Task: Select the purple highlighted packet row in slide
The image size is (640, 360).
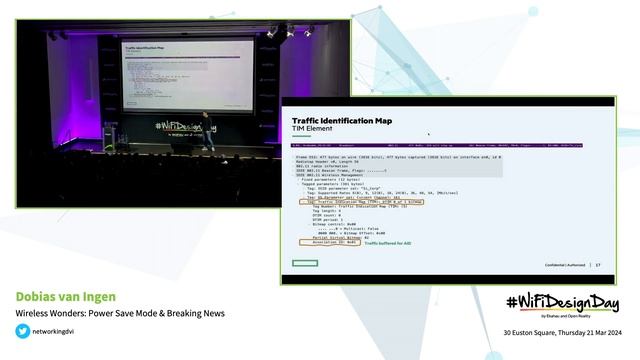Action: coord(436,145)
